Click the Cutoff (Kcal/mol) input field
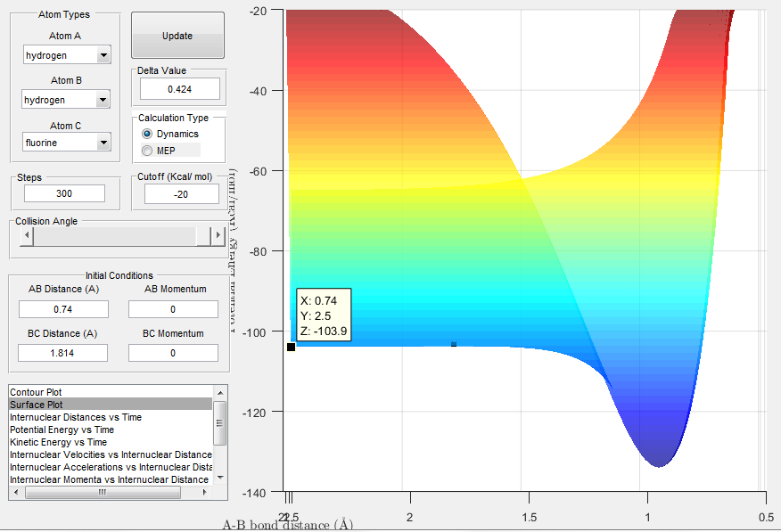 (182, 194)
